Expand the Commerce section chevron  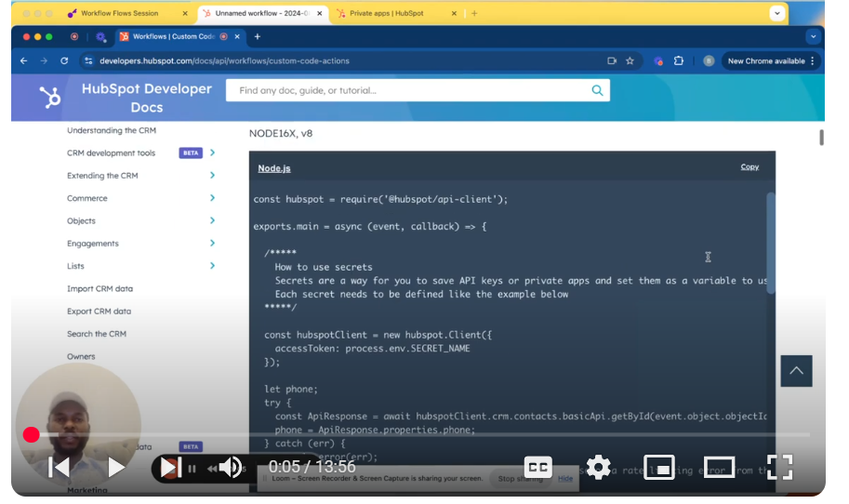(x=212, y=198)
